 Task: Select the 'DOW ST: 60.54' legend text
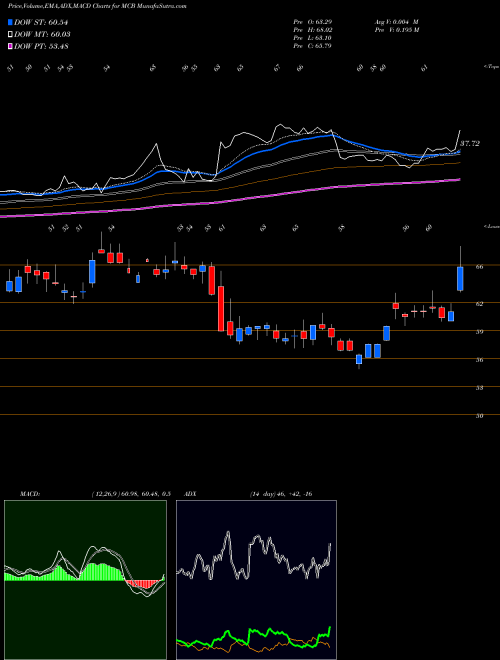(x=41, y=22)
